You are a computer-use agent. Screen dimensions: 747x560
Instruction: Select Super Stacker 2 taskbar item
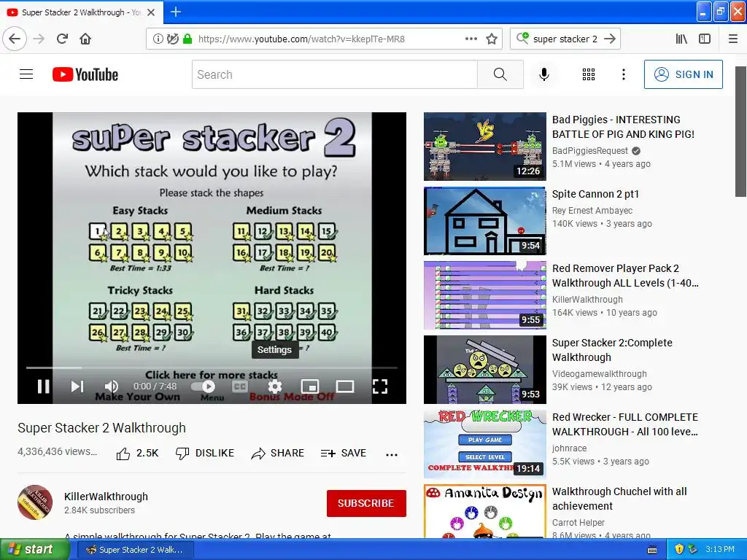(135, 550)
